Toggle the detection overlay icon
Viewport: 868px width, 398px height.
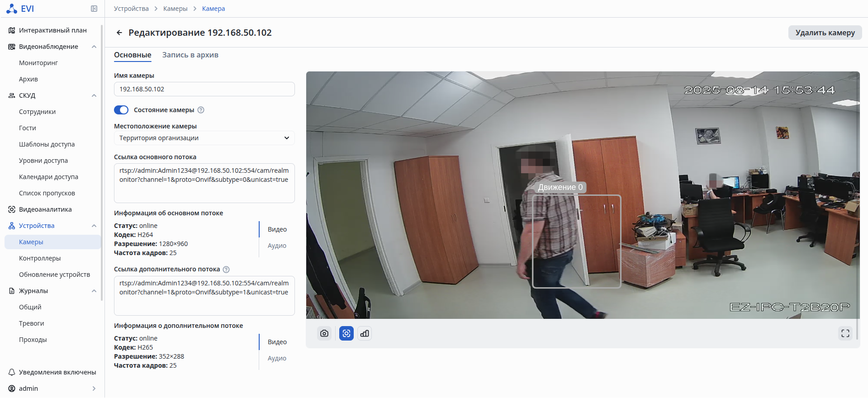(x=346, y=333)
